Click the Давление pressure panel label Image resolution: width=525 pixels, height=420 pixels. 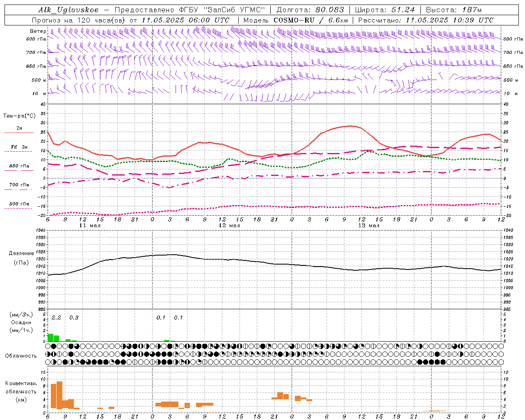[x=21, y=253]
